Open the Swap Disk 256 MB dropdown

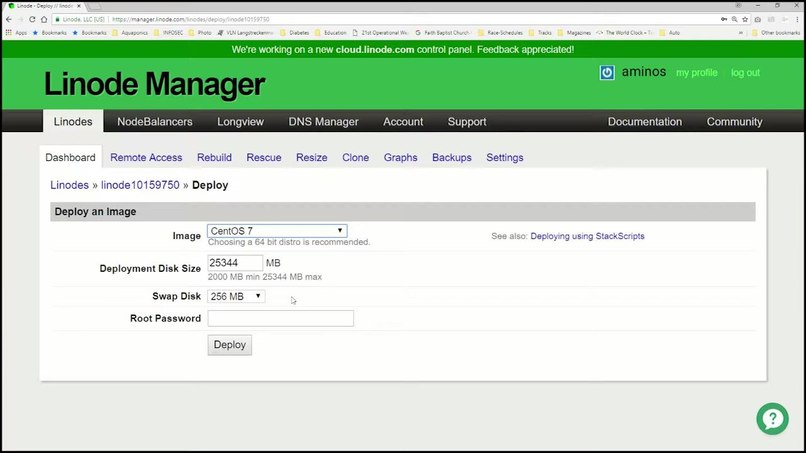pyautogui.click(x=236, y=296)
